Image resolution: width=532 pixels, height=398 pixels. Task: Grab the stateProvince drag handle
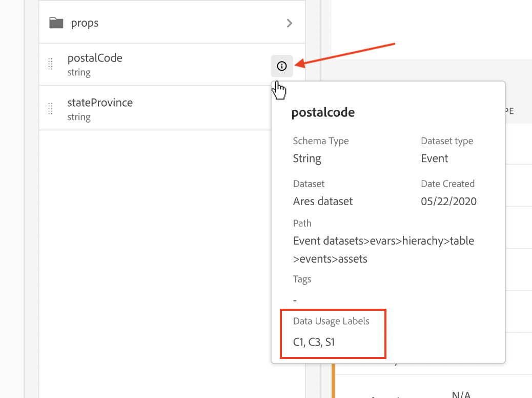click(x=50, y=109)
